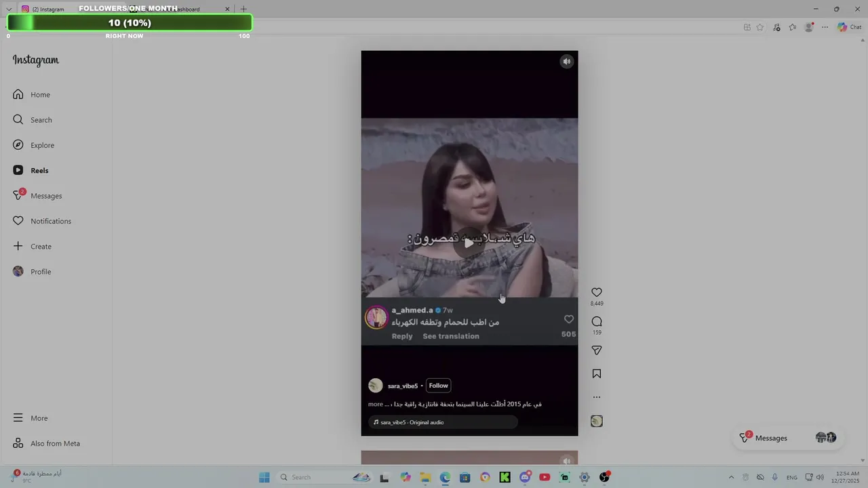
Task: Open the Reels section
Action: point(31,171)
